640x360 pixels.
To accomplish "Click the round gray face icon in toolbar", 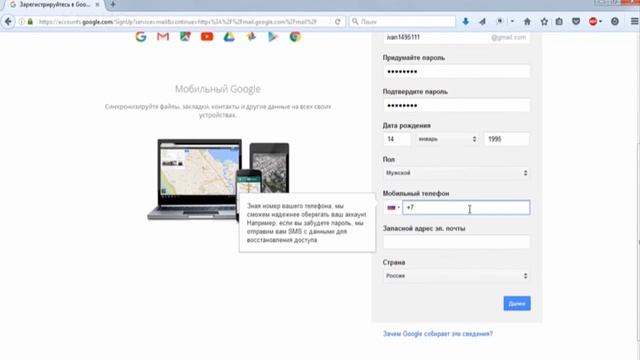I will point(615,22).
